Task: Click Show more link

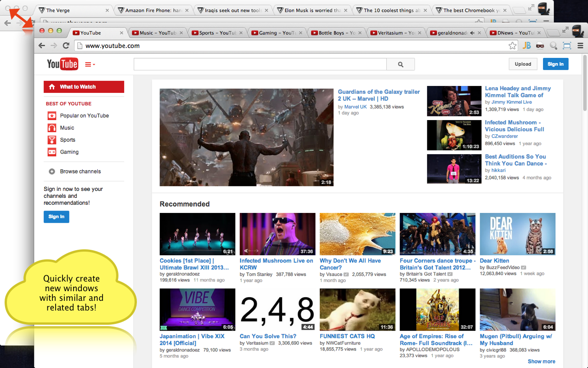Action: [541, 362]
